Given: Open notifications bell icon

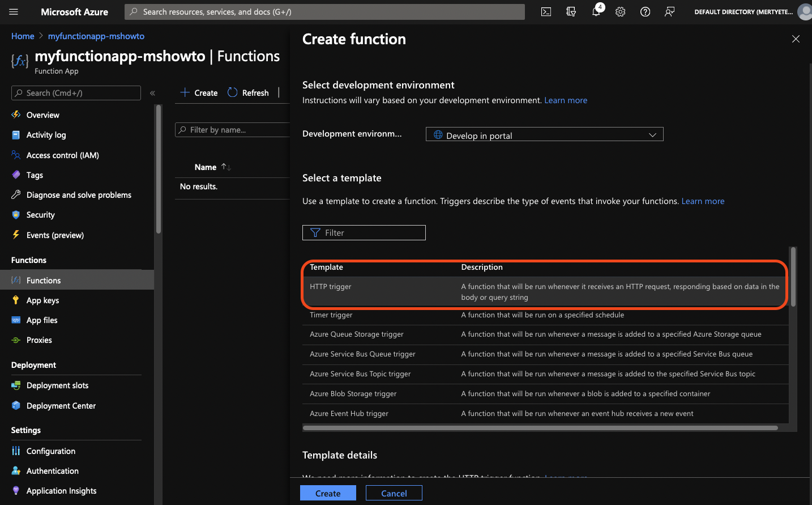Looking at the screenshot, I should [596, 12].
